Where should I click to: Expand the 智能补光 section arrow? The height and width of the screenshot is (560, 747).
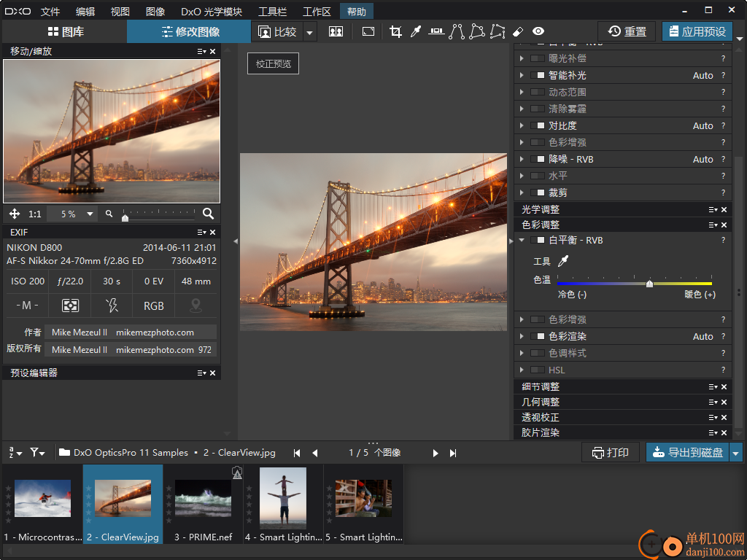[522, 75]
